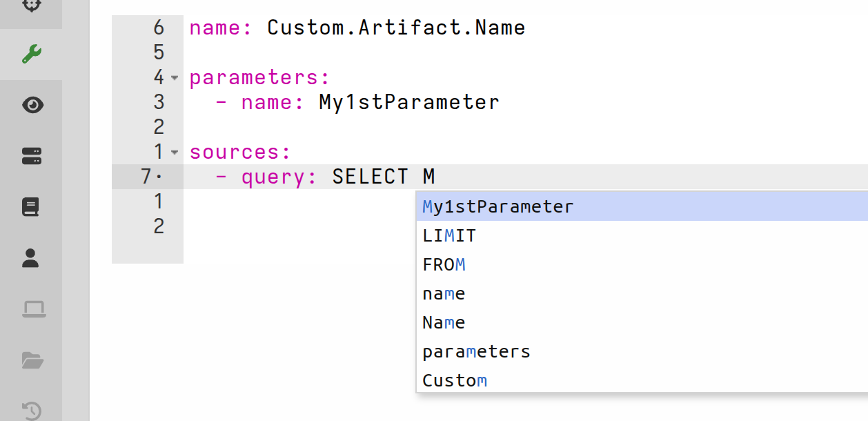Show the eye preview panel

[x=32, y=105]
